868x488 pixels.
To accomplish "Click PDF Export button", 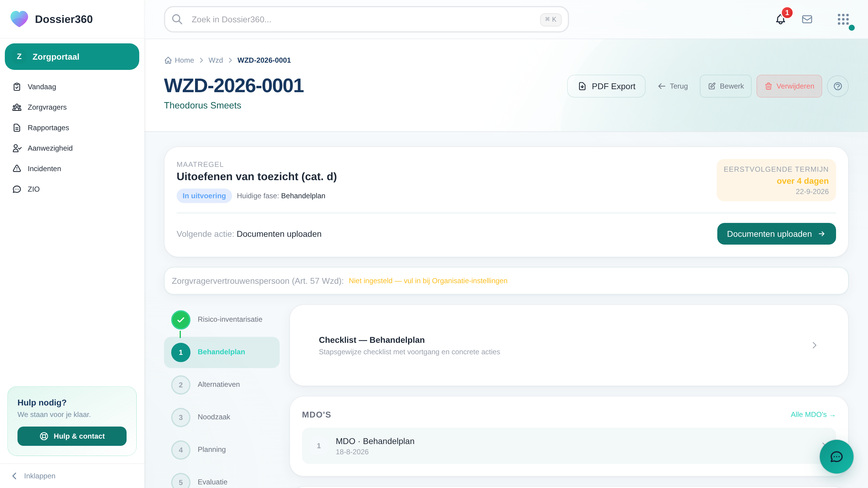I will 606,86.
